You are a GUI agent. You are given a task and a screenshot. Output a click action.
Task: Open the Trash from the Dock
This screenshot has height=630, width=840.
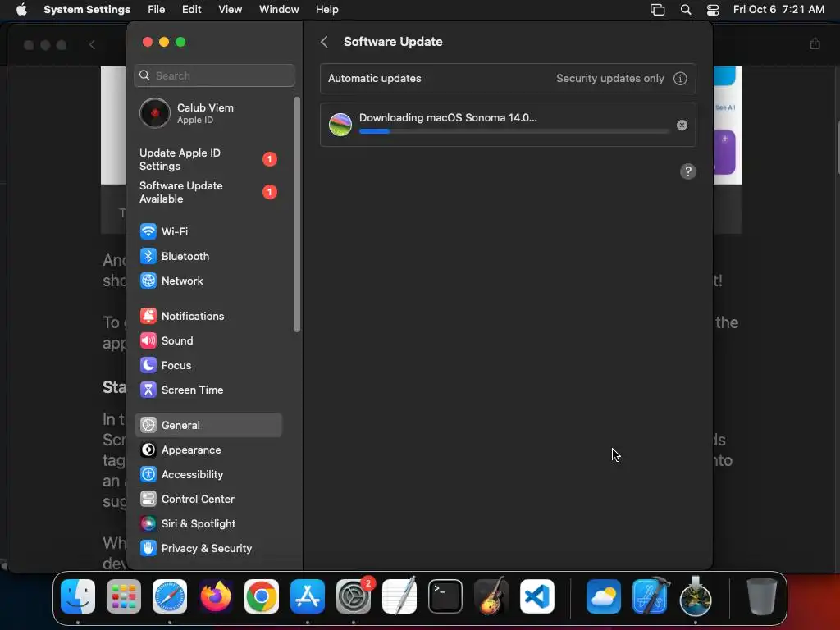[762, 596]
